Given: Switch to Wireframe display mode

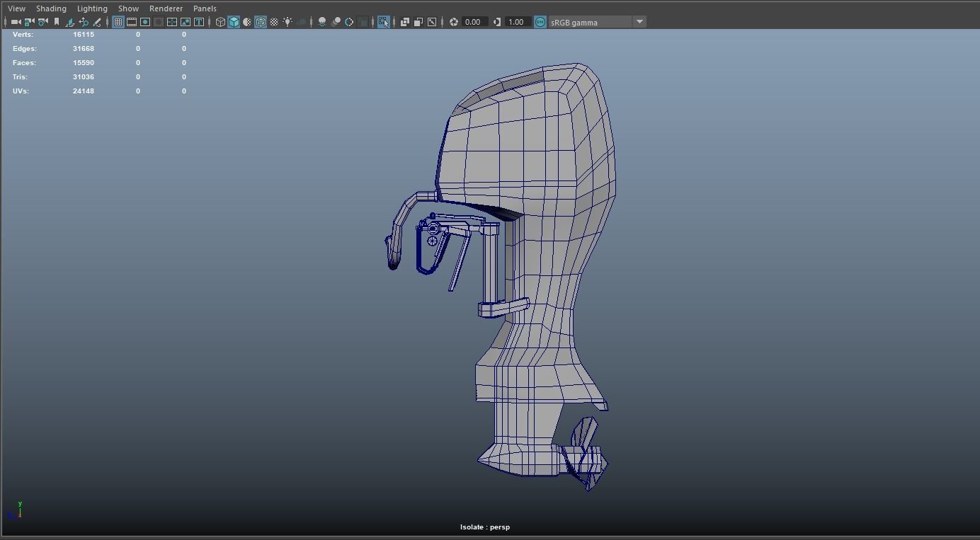Looking at the screenshot, I should point(220,22).
